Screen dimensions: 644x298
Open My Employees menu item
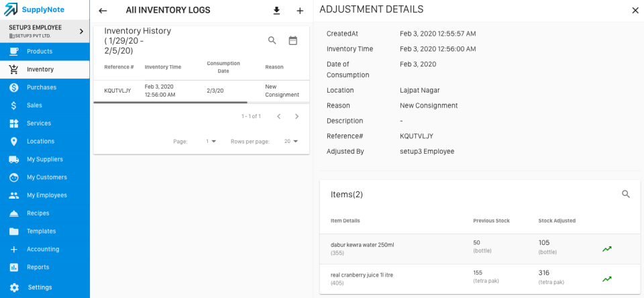click(x=45, y=195)
